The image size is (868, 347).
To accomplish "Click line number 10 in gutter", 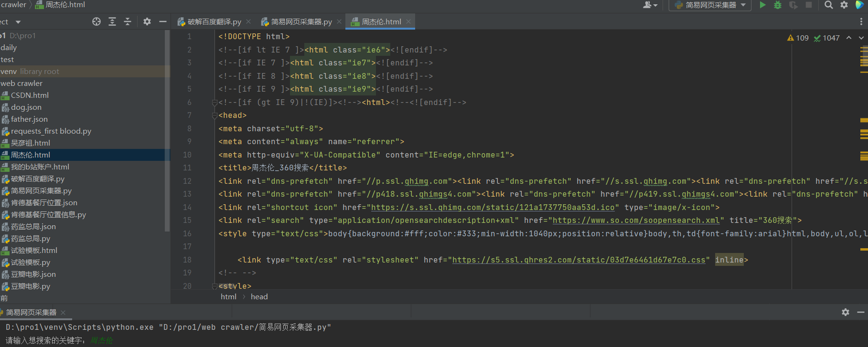I will pos(187,155).
